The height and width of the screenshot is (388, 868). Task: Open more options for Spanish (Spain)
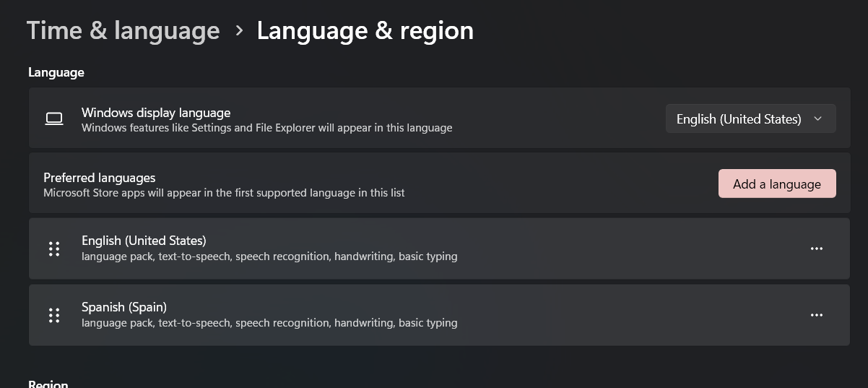[x=816, y=315]
